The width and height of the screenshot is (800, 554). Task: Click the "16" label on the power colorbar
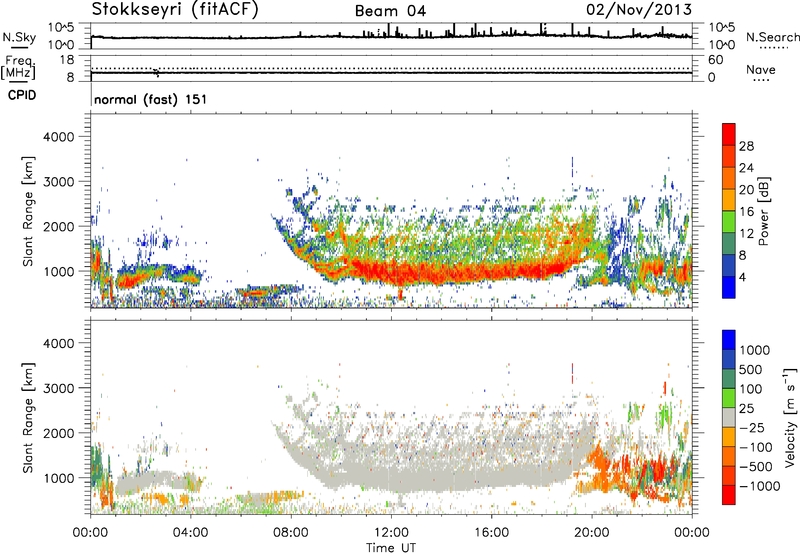(x=746, y=212)
